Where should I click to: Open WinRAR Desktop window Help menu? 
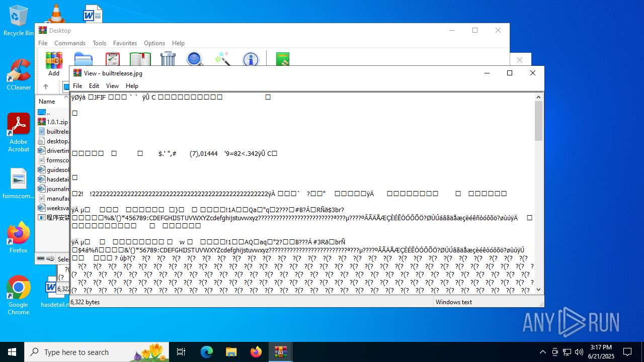[178, 43]
